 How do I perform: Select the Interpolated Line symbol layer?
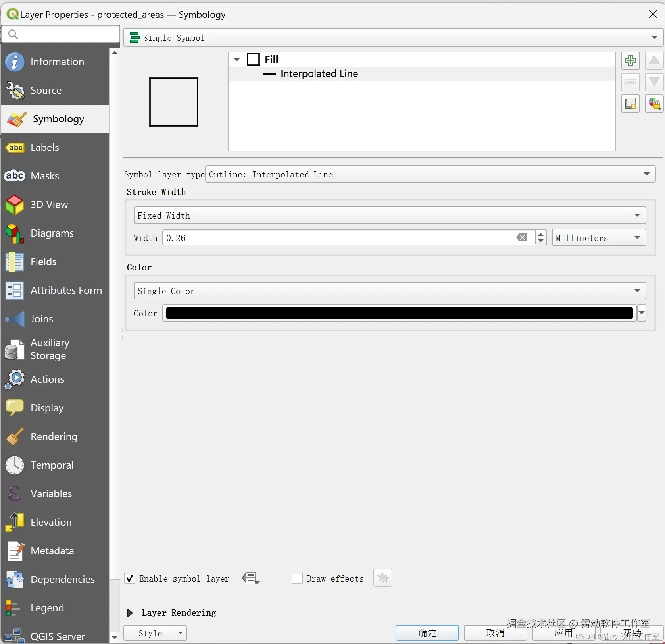click(x=319, y=74)
